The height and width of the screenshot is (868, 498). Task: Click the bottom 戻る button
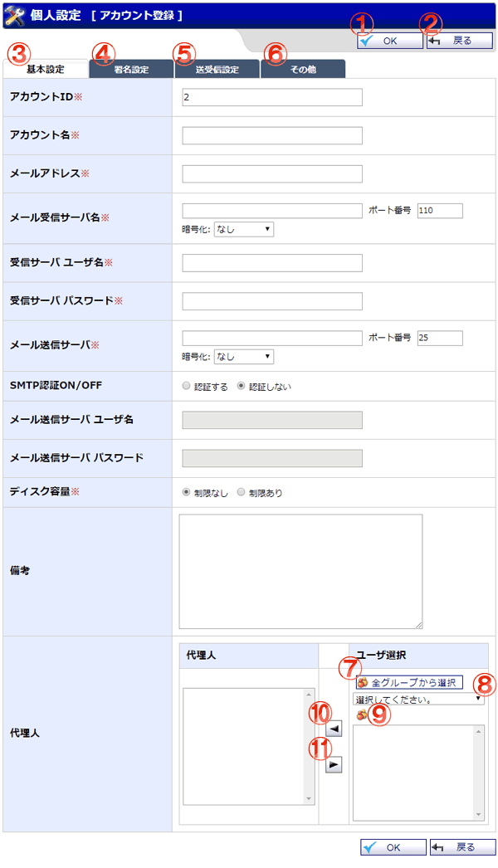462,847
